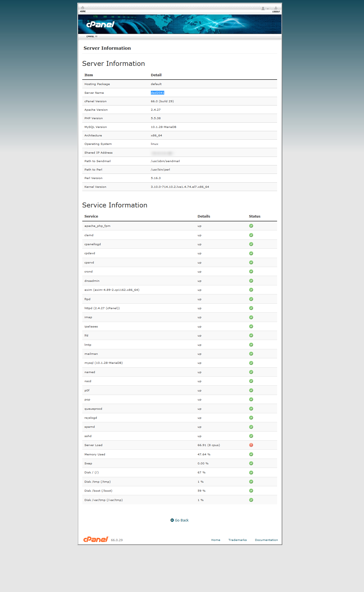Open the Documentation footer link
The width and height of the screenshot is (364, 592).
(266, 540)
